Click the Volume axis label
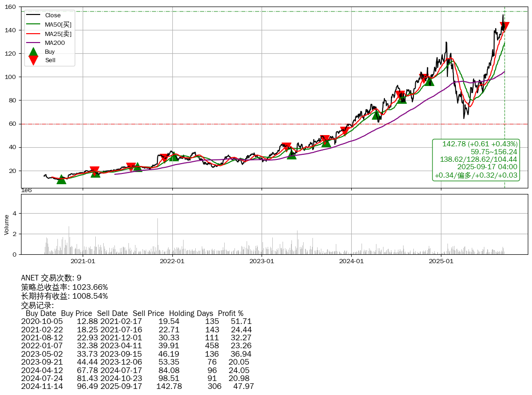This screenshot has width=532, height=395. pos(7,224)
